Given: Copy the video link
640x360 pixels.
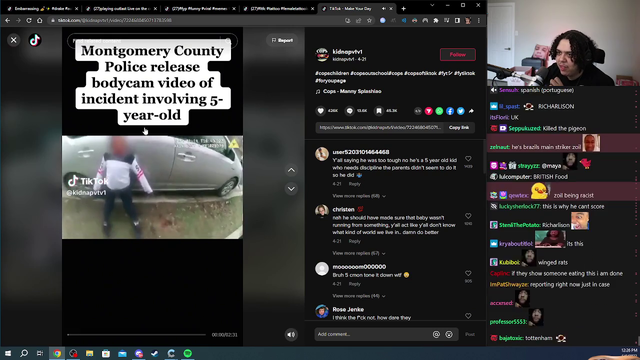Looking at the screenshot, I should [x=459, y=127].
